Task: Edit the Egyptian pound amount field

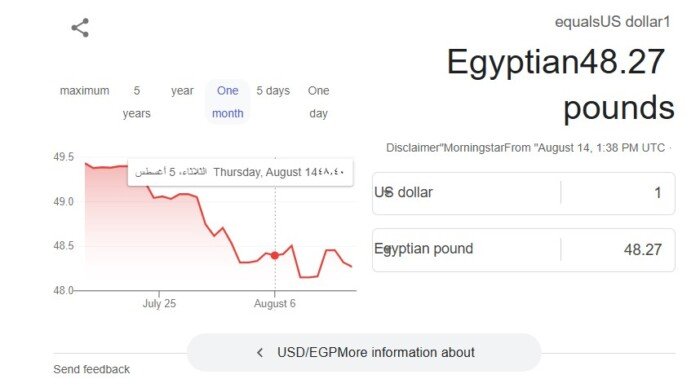Action: (x=618, y=249)
